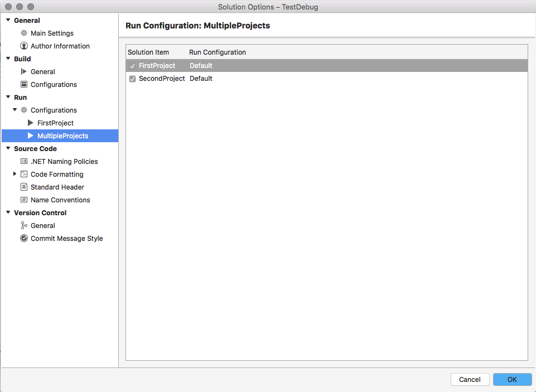This screenshot has height=392, width=536.
Task: Click the Version Control General branch icon
Action: (24, 225)
